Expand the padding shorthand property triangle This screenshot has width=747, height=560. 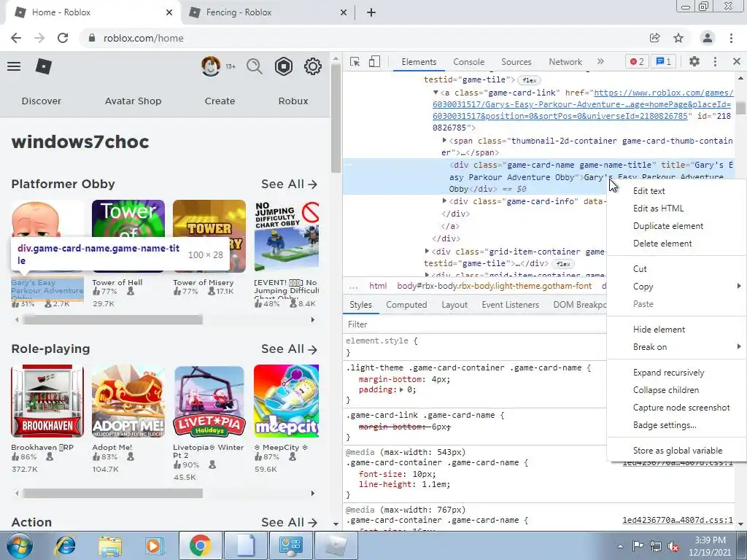pos(402,390)
